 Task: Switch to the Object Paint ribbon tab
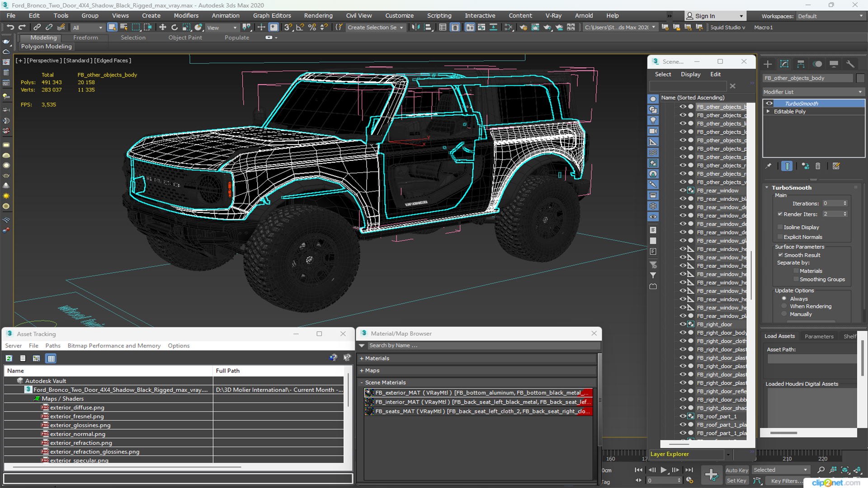(185, 38)
